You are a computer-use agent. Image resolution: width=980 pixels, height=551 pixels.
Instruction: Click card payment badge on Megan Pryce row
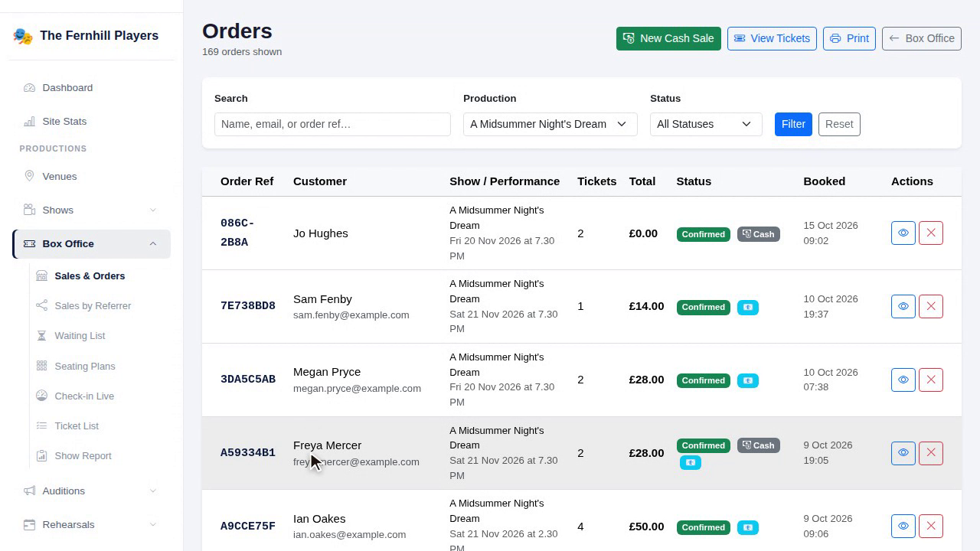pos(748,380)
